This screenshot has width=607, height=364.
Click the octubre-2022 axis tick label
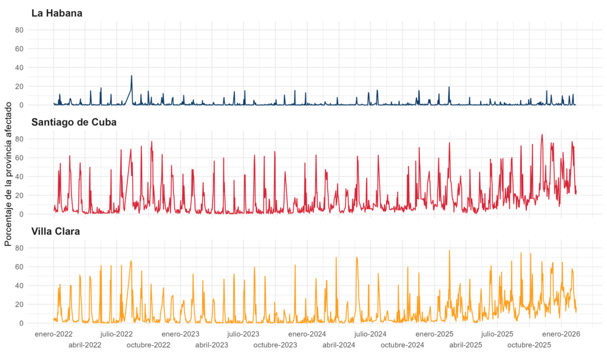pyautogui.click(x=148, y=345)
